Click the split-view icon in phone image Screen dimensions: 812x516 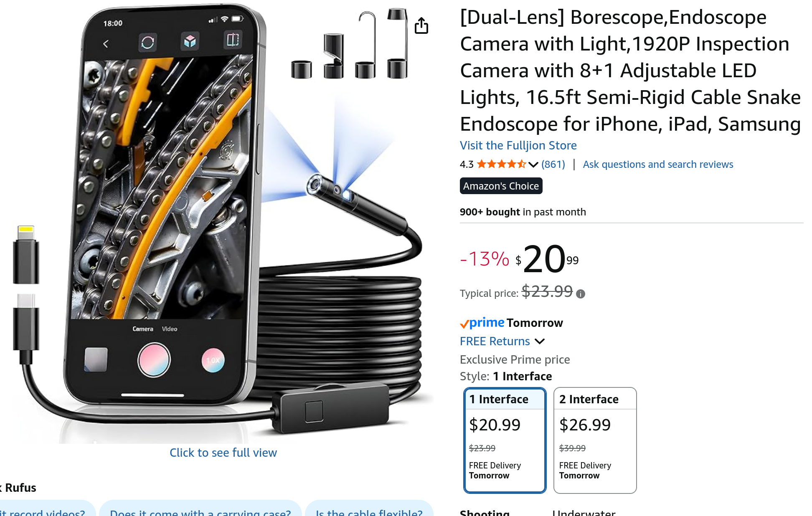(x=233, y=40)
